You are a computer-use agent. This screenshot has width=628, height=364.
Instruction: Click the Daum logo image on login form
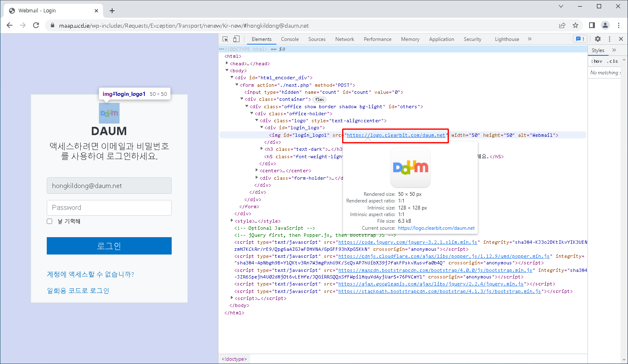pyautogui.click(x=109, y=113)
